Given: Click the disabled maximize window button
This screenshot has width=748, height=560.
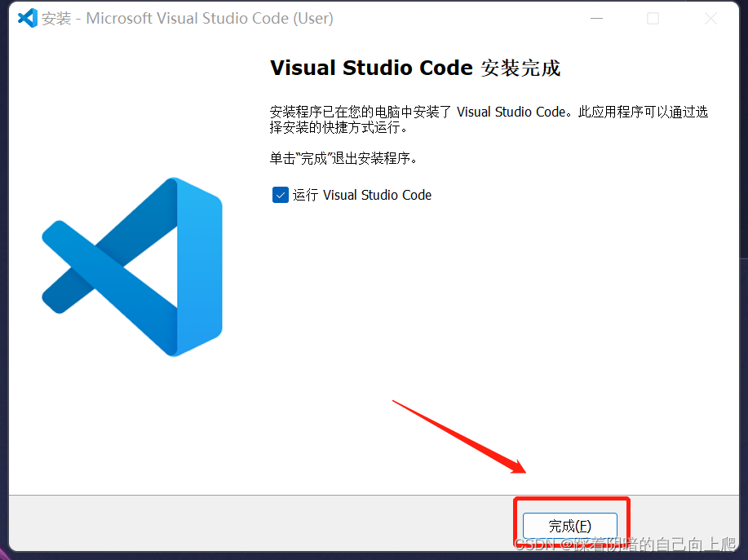Looking at the screenshot, I should (x=653, y=19).
